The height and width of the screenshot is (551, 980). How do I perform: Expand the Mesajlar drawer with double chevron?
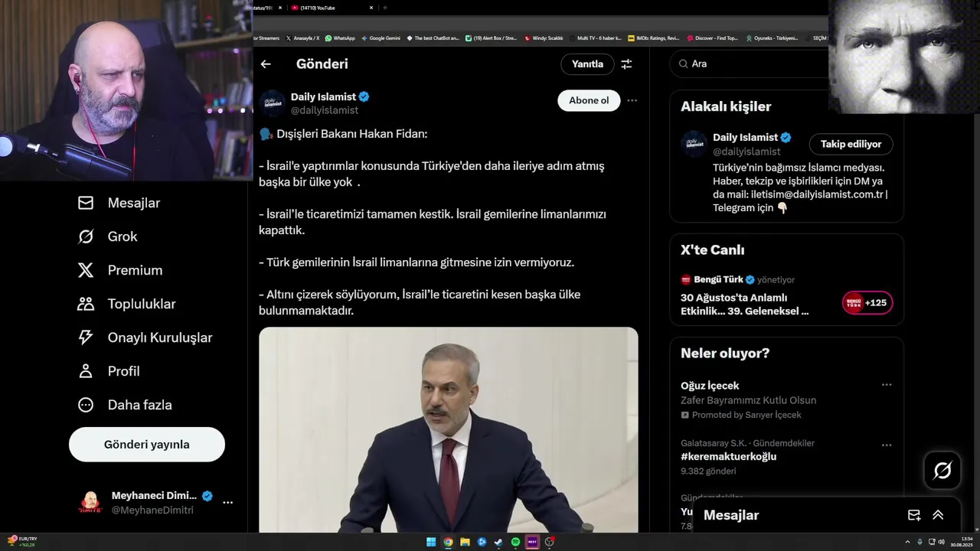pos(938,515)
